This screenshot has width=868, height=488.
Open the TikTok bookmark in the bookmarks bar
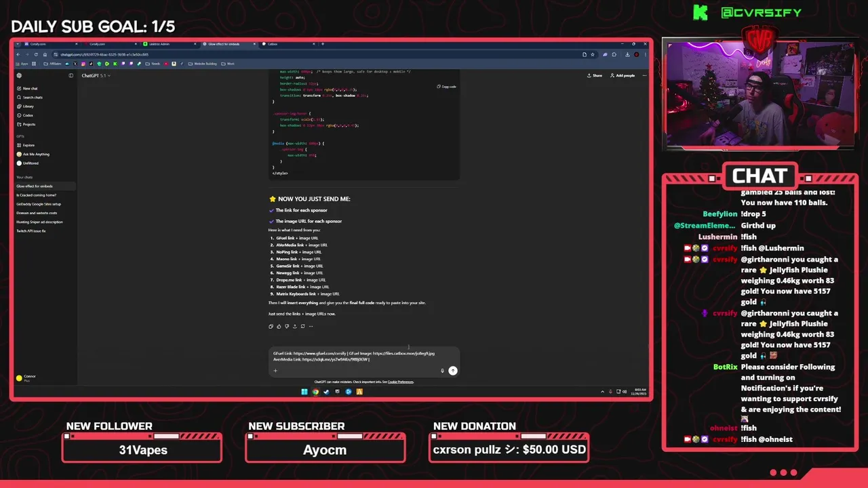click(91, 64)
